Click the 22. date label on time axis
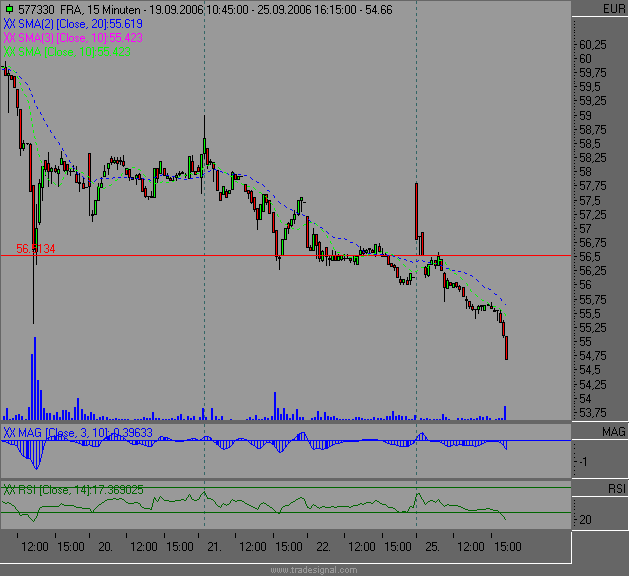This screenshot has height=576, width=629. [x=323, y=546]
